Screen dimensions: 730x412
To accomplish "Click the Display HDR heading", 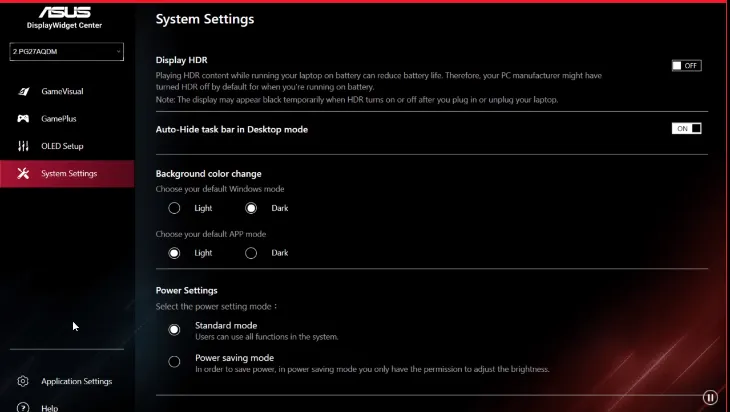I will (x=182, y=60).
